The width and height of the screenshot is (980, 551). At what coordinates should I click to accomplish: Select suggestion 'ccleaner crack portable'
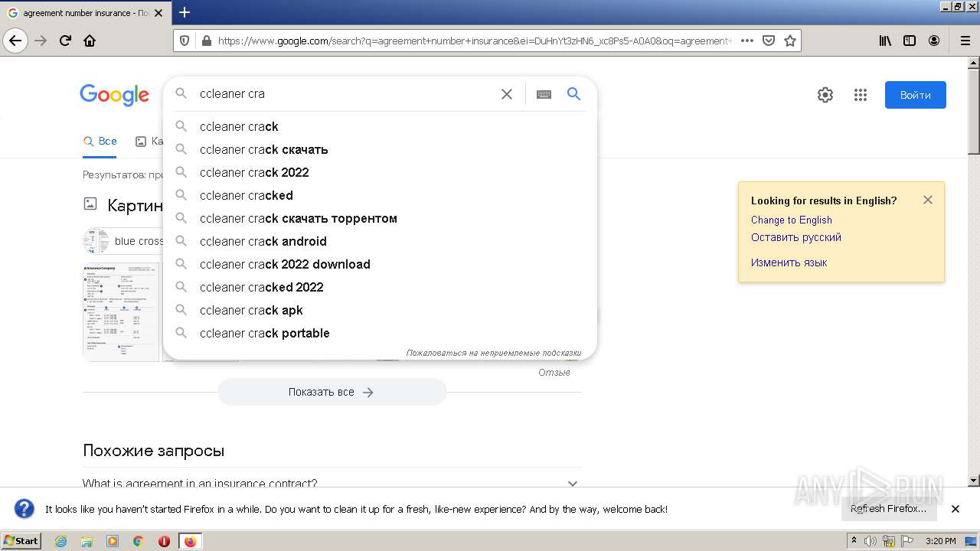380,333
